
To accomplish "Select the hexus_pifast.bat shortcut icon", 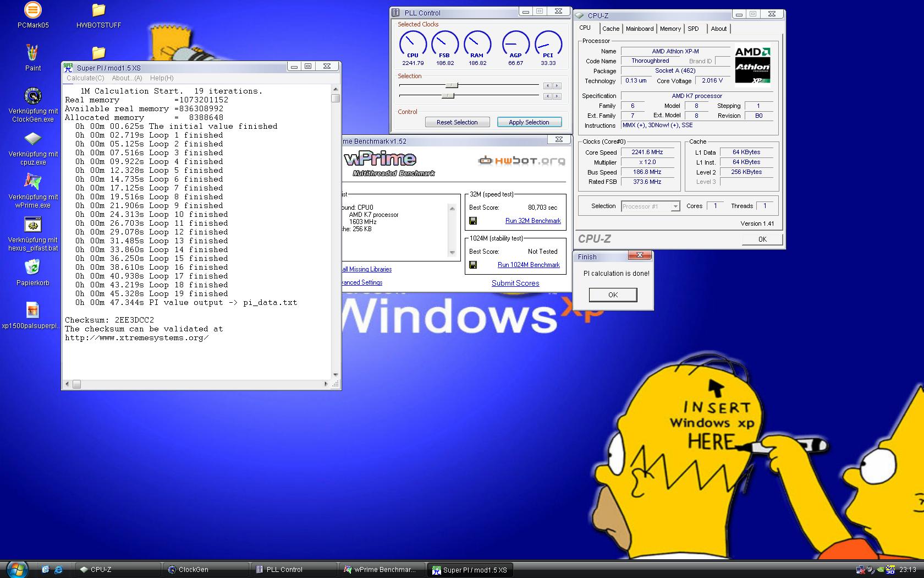I will pos(33,225).
